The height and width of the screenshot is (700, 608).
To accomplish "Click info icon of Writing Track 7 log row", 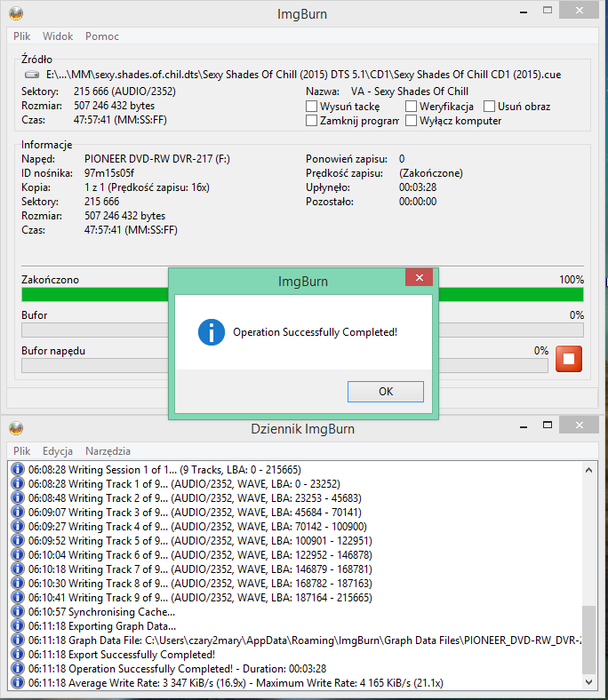I will coord(18,569).
